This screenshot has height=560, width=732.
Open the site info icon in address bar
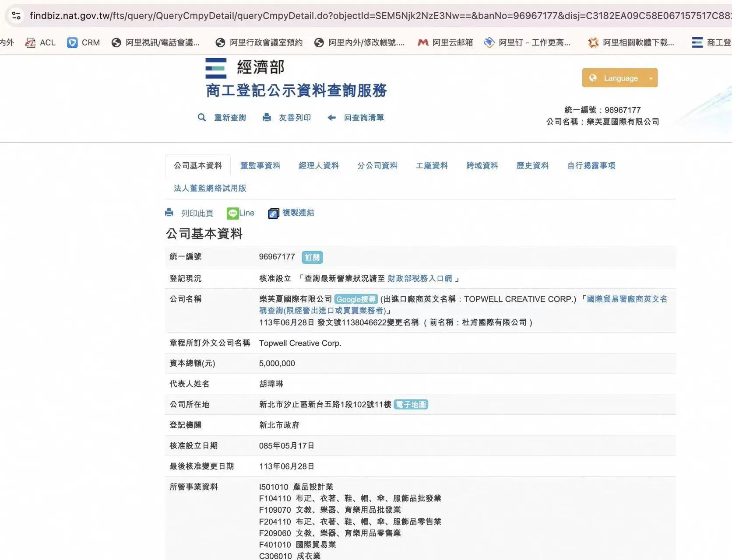[16, 16]
